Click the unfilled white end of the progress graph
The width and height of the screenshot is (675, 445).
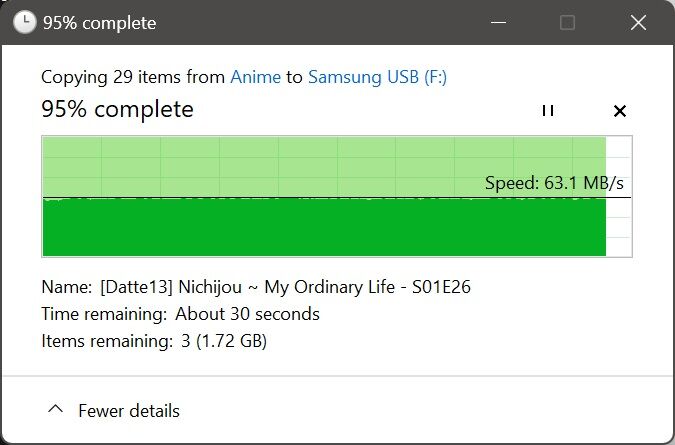[619, 196]
